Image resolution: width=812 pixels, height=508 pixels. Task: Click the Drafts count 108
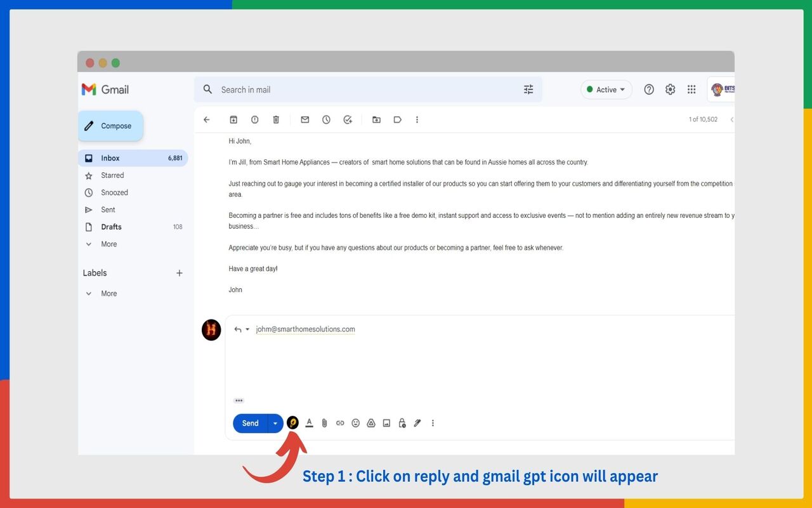click(x=178, y=227)
